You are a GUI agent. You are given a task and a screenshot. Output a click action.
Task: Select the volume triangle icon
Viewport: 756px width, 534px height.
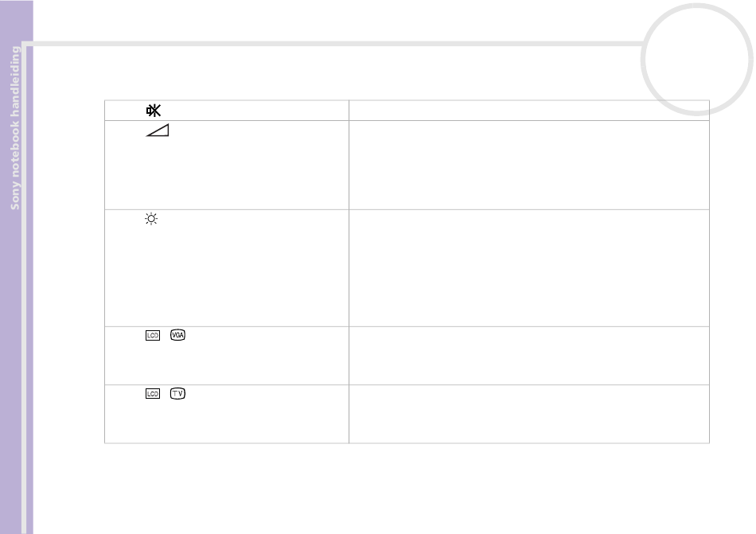tap(158, 131)
